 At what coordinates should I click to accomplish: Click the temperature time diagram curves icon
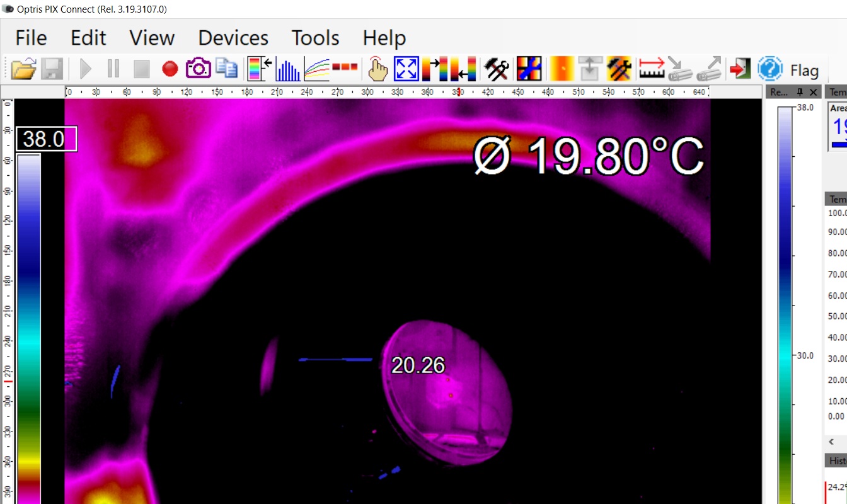317,69
